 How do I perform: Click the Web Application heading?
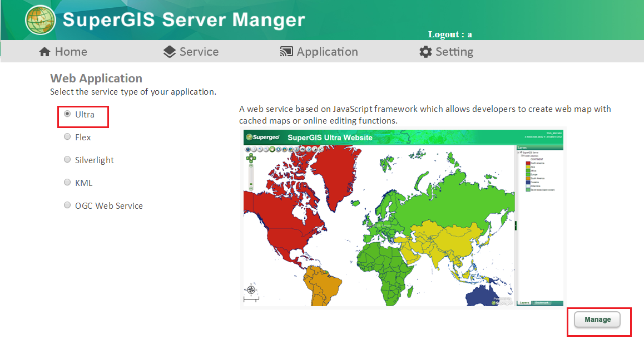(x=96, y=78)
